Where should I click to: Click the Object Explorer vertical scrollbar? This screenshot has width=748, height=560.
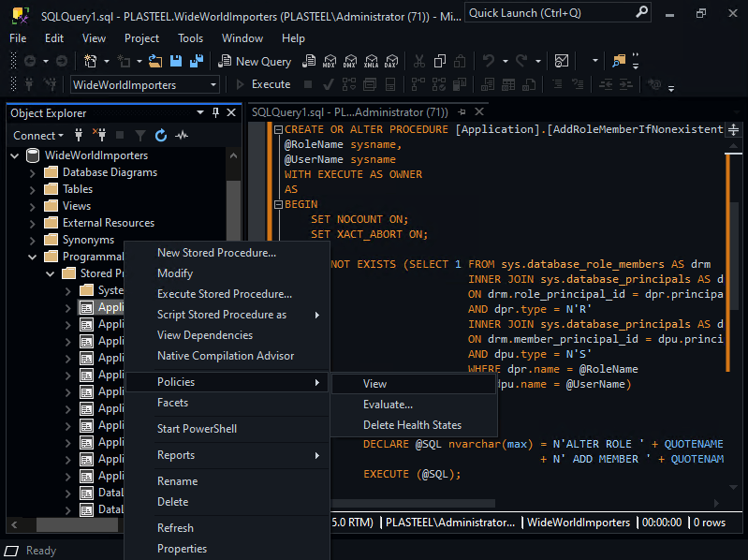click(x=233, y=210)
